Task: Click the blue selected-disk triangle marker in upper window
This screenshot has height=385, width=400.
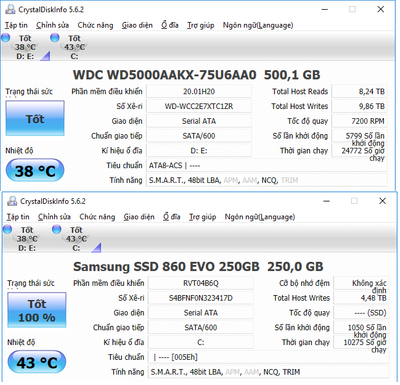Action: tap(45, 56)
